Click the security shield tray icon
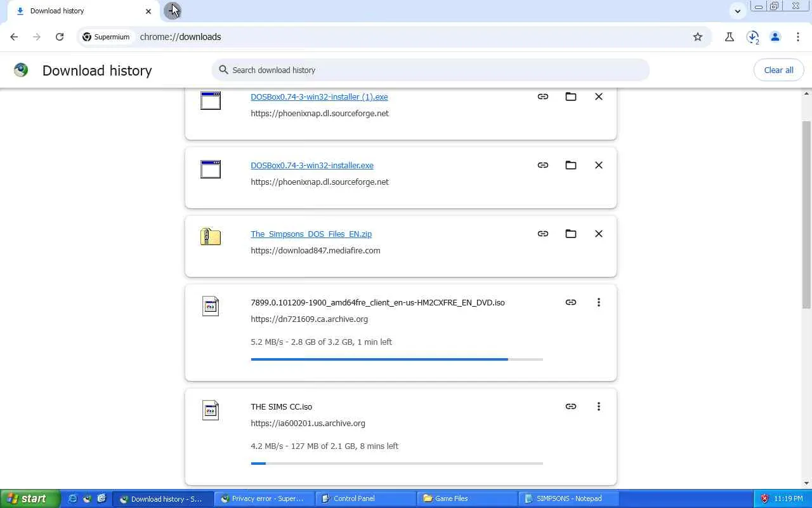Screen dimensions: 812x508 pyautogui.click(x=764, y=498)
